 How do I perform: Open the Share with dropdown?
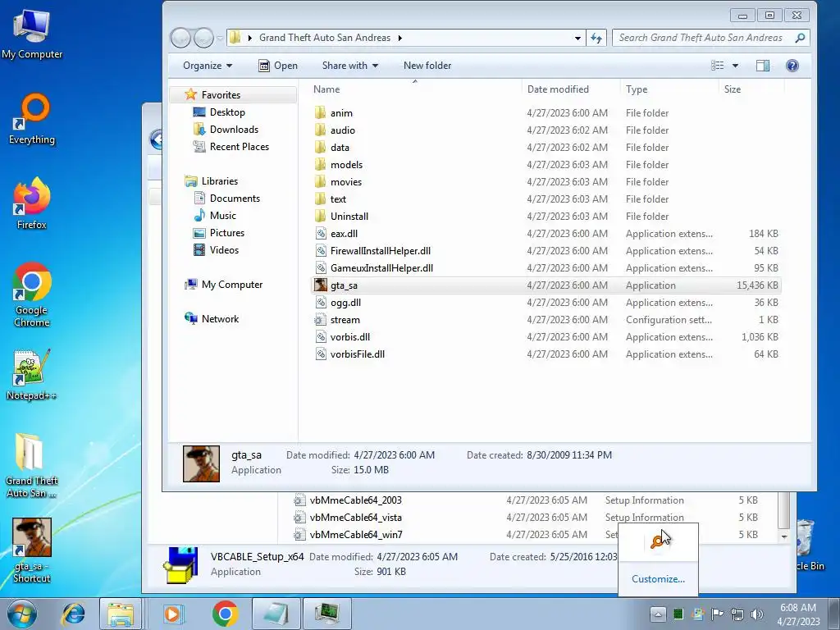350,66
